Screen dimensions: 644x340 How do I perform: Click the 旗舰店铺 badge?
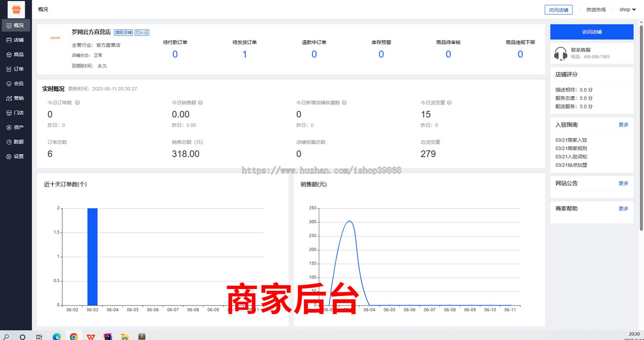(x=123, y=32)
